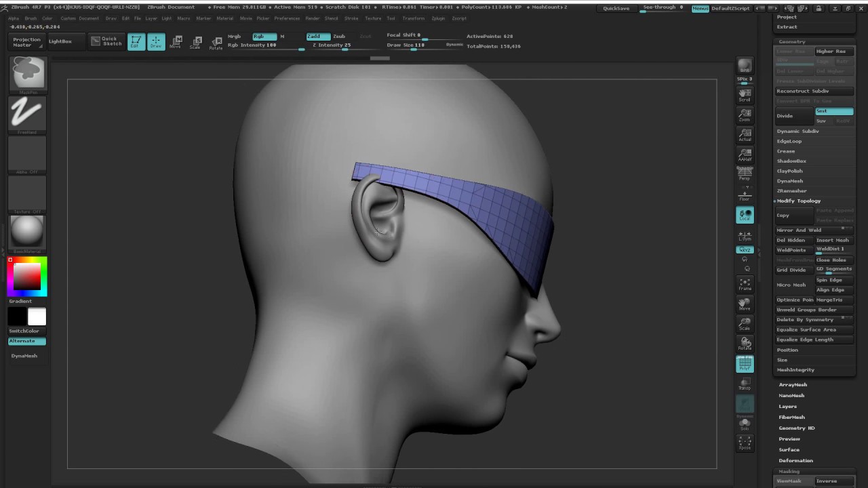
Task: Open the Brush menu
Action: [31, 18]
